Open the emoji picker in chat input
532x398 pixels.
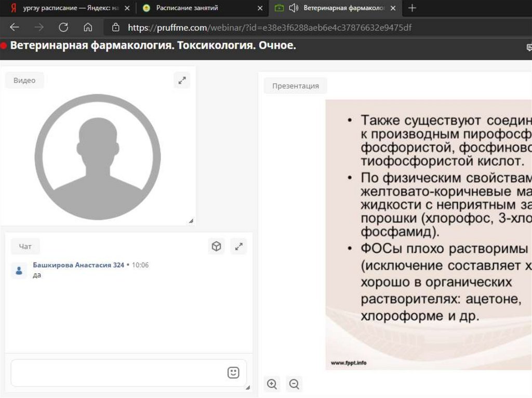(x=233, y=373)
